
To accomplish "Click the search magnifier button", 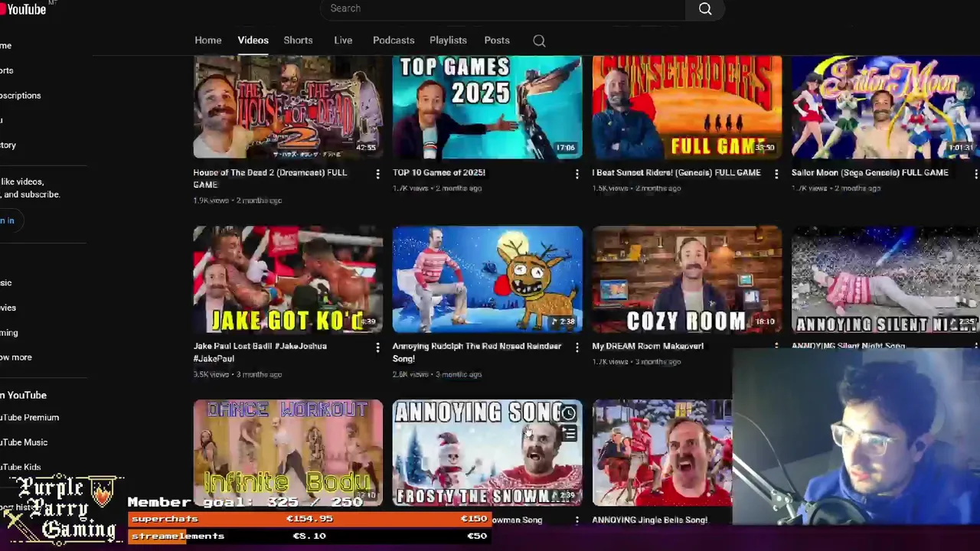I will (x=705, y=9).
